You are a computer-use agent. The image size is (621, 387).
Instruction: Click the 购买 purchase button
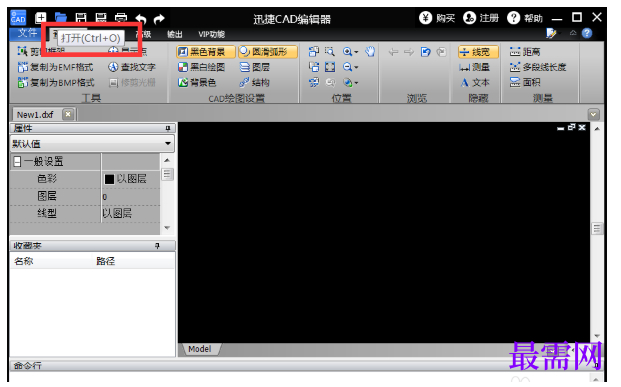click(437, 18)
